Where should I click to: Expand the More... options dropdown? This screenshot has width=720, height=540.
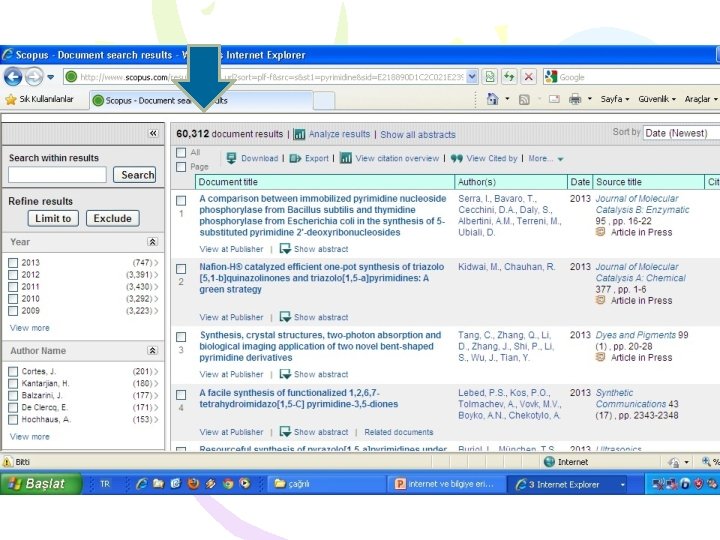(x=546, y=158)
